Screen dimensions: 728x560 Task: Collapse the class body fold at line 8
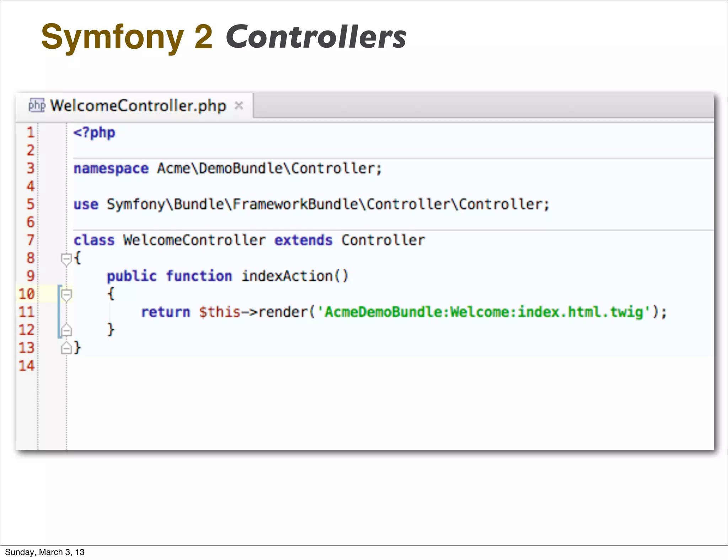(66, 259)
